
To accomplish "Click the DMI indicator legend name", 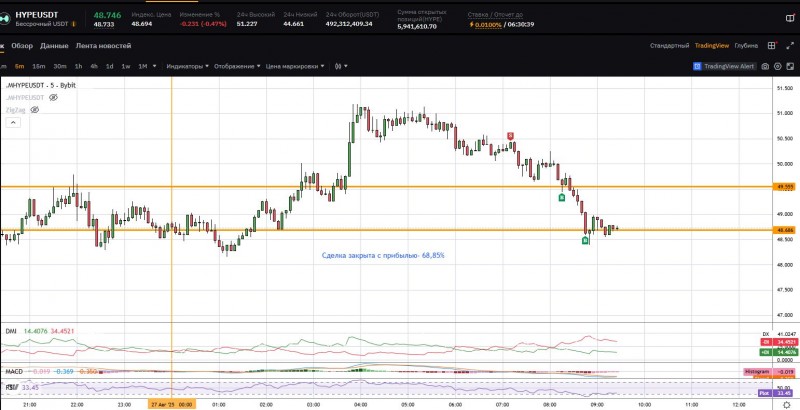I will pos(11,331).
